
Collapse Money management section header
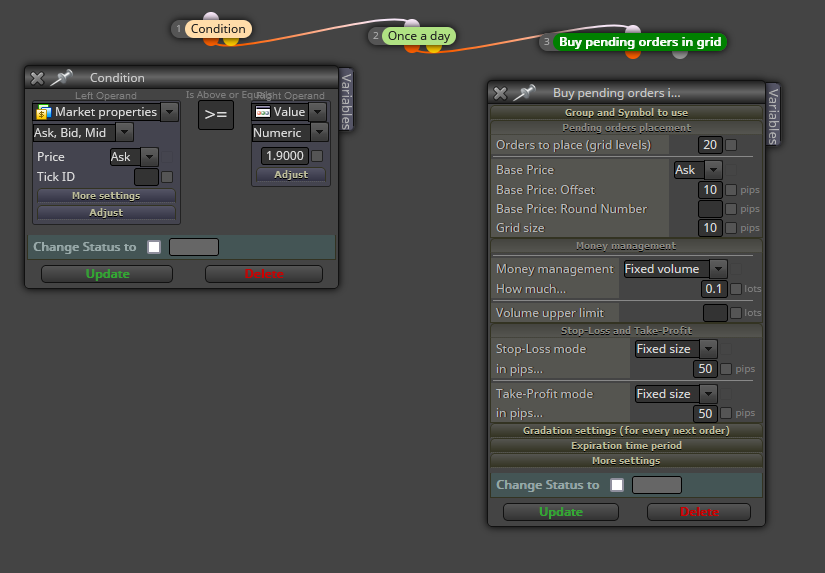pyautogui.click(x=626, y=246)
